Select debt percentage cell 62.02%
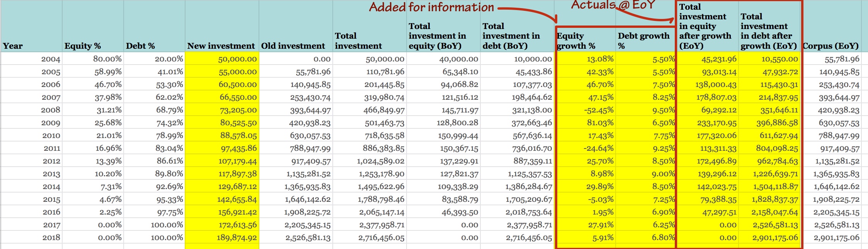This screenshot has height=249, width=868. point(154,97)
